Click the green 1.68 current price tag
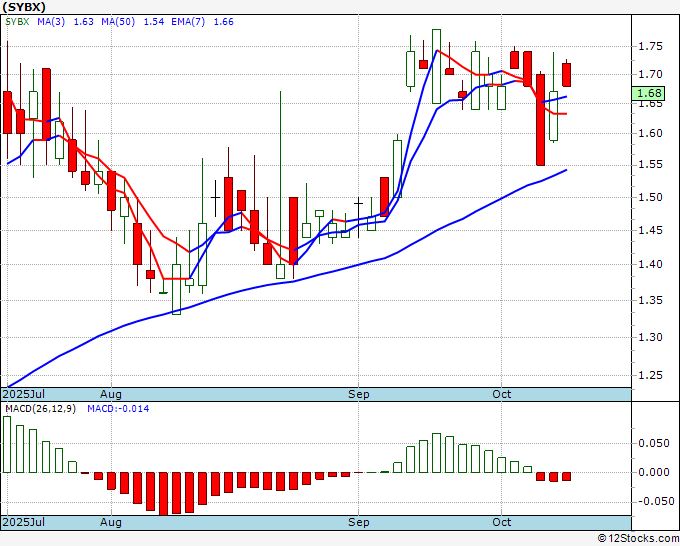The image size is (680, 546). 648,93
